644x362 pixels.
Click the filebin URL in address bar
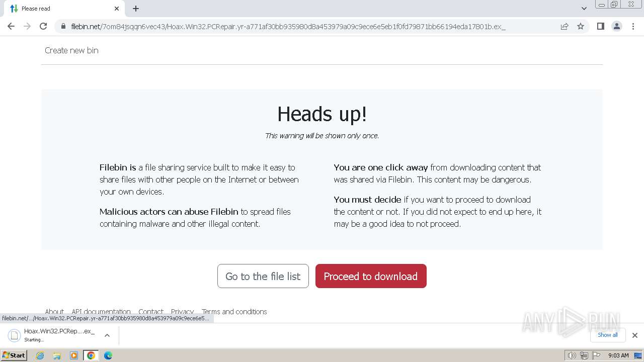coord(288,26)
